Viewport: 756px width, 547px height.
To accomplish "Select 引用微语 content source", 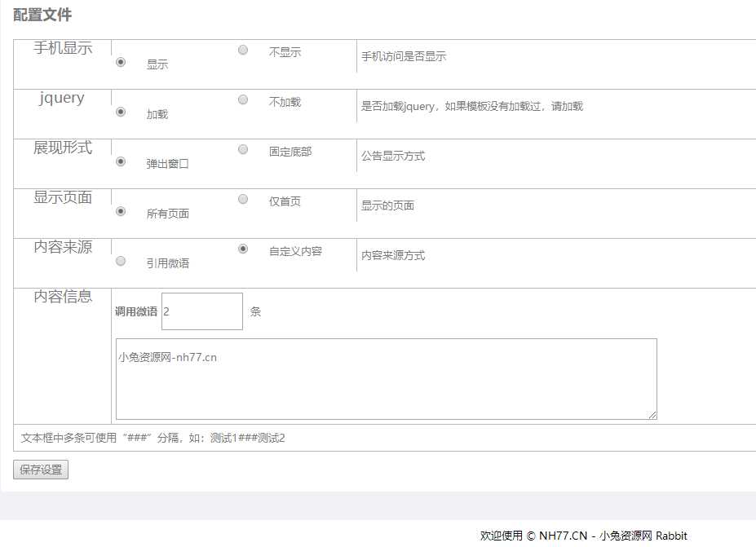I will (x=121, y=261).
